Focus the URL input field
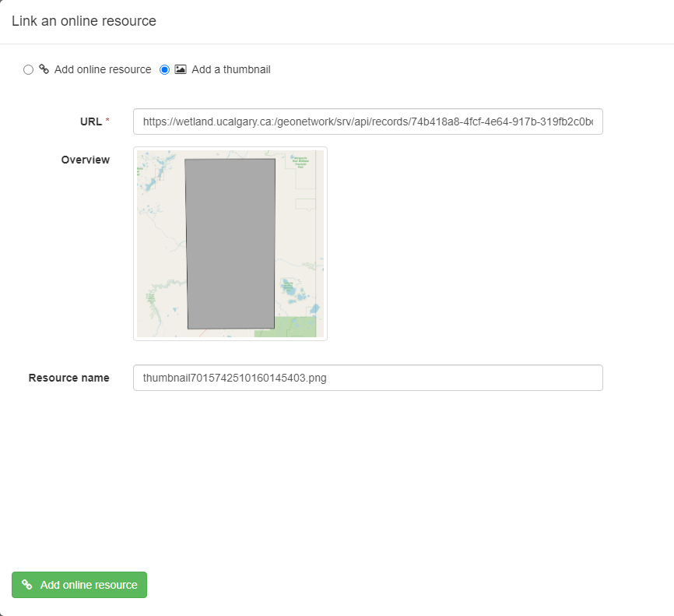The height and width of the screenshot is (616, 674). [368, 121]
